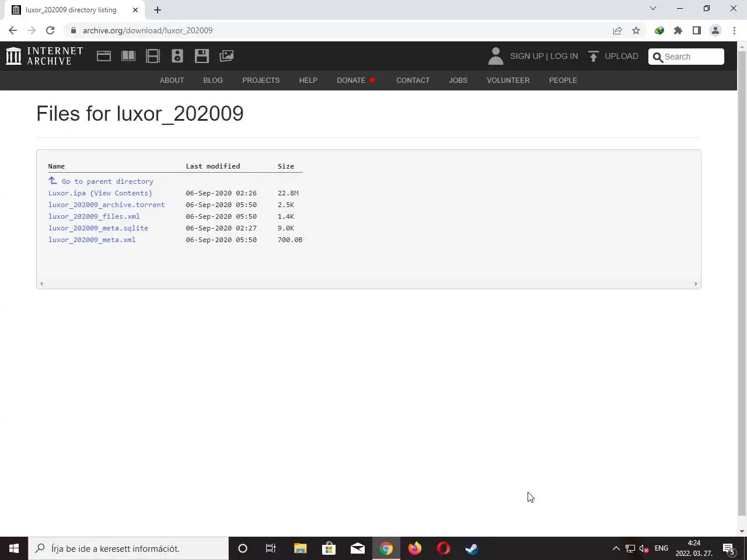Open the Audio speaker icon
Viewport: 747px width, 560px height.
(x=177, y=56)
